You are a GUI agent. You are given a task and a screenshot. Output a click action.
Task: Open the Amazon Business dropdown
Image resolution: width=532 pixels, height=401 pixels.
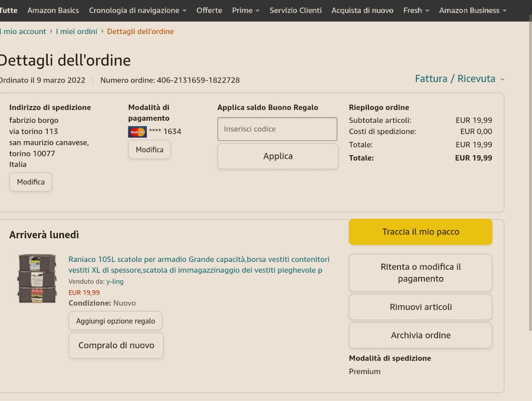[473, 10]
